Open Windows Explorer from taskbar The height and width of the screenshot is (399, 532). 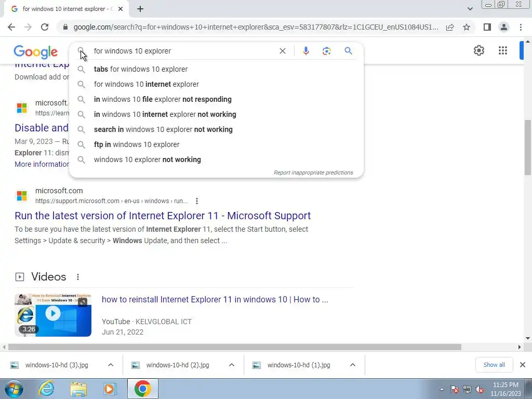click(78, 389)
